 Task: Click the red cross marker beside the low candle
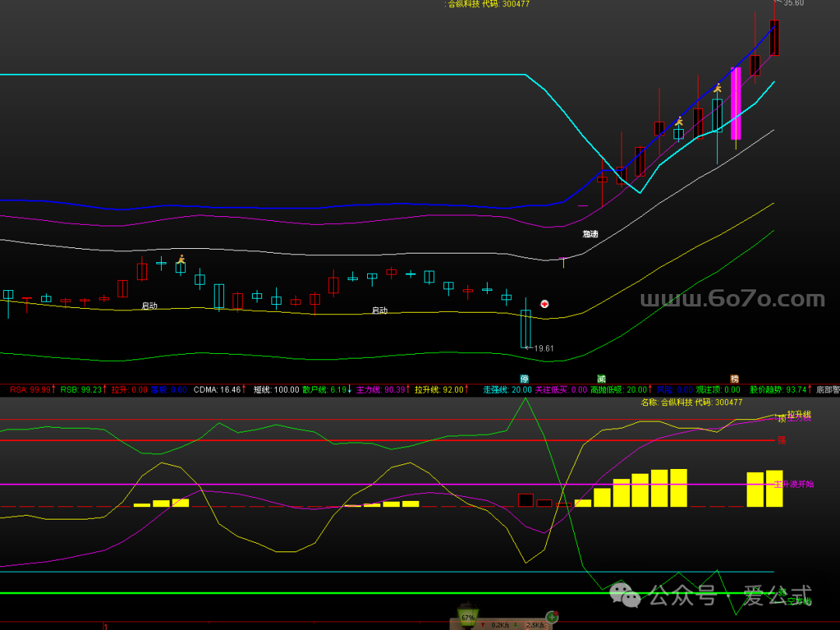545,304
